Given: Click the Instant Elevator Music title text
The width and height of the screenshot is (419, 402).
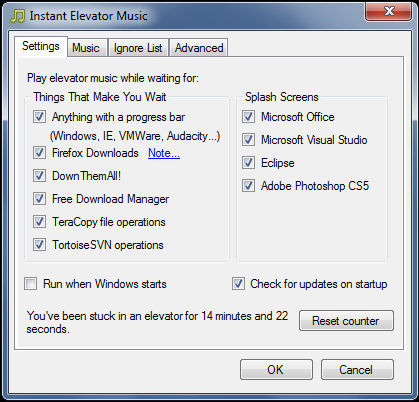Looking at the screenshot, I should click(88, 16).
